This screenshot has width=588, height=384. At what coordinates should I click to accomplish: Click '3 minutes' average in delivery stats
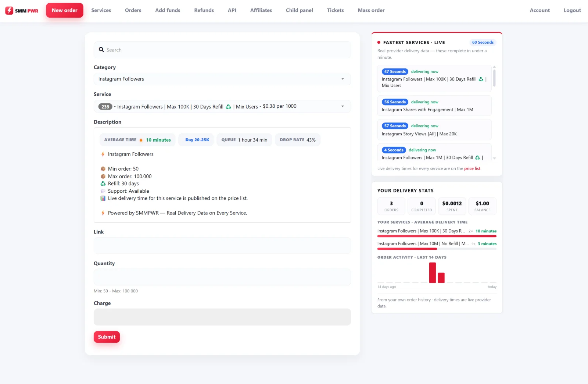pos(487,243)
